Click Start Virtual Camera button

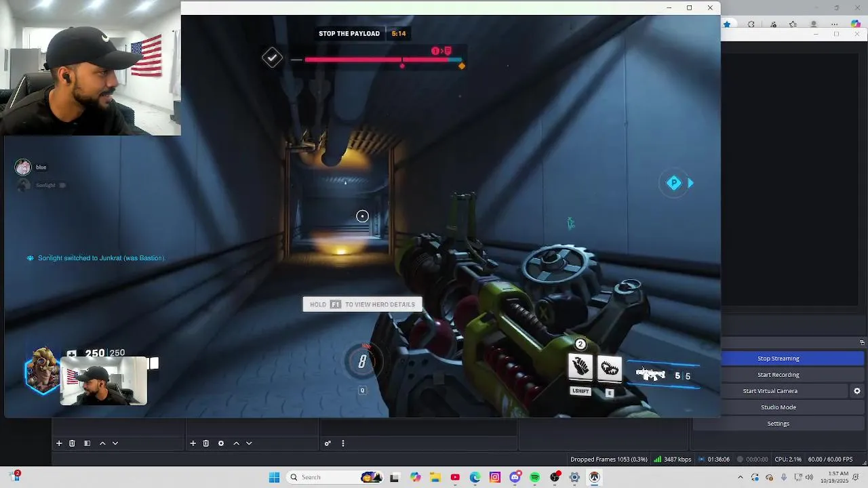coord(770,391)
